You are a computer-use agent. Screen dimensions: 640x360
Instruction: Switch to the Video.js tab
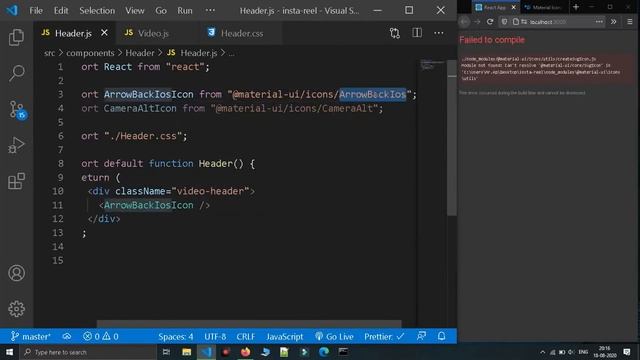153,33
